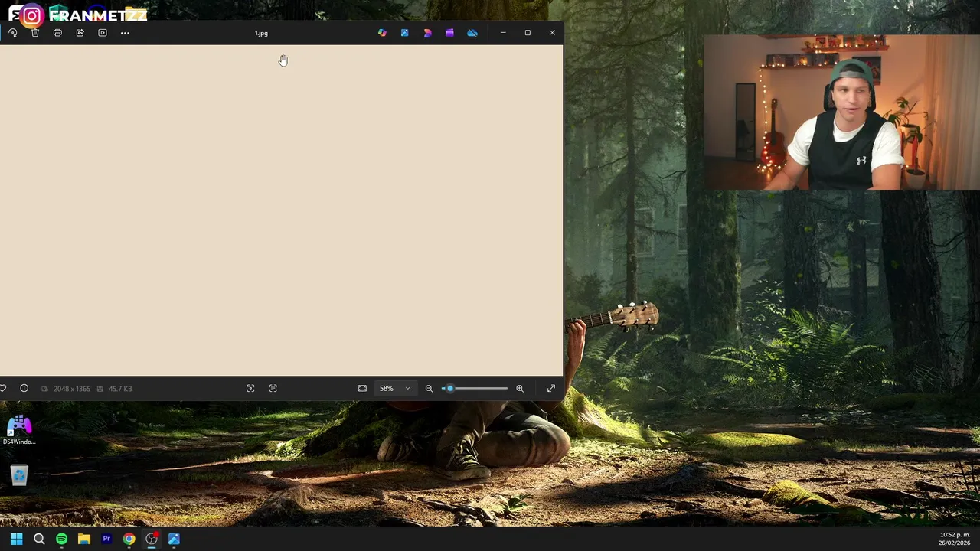Maximize the Photos window

click(x=528, y=33)
